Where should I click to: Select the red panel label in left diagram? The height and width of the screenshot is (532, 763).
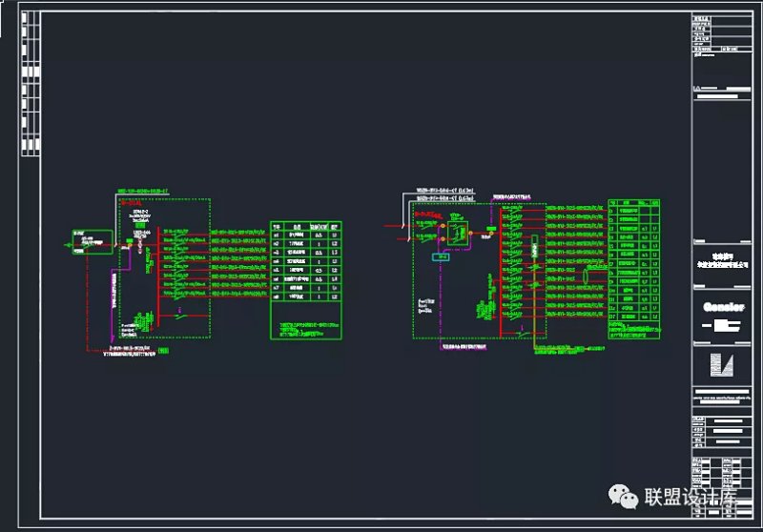pos(128,203)
